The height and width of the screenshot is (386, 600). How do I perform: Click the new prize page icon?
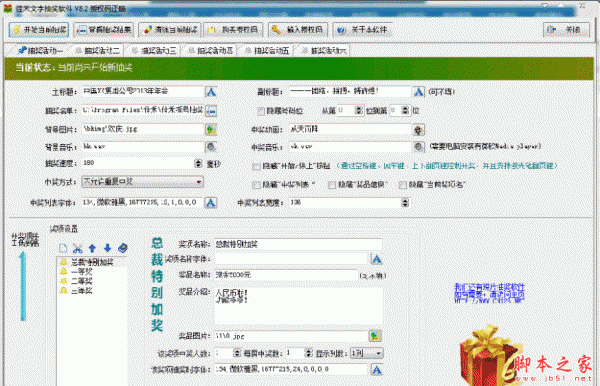pyautogui.click(x=63, y=248)
